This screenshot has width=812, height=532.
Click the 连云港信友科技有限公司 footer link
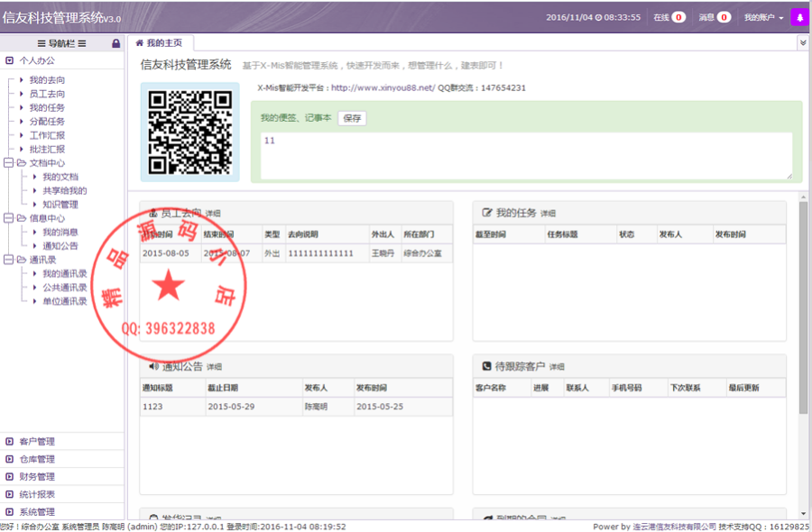(674, 527)
